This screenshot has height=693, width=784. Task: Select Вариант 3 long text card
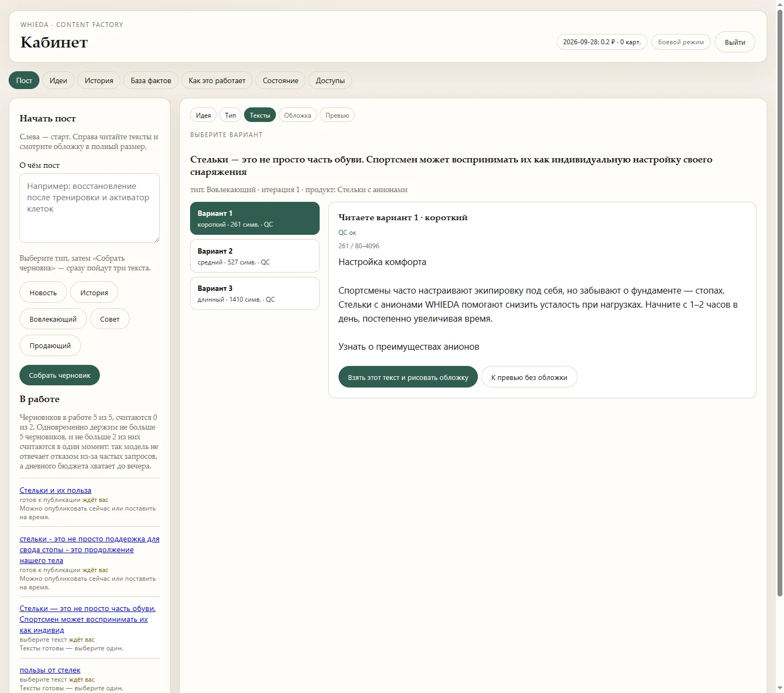[255, 293]
